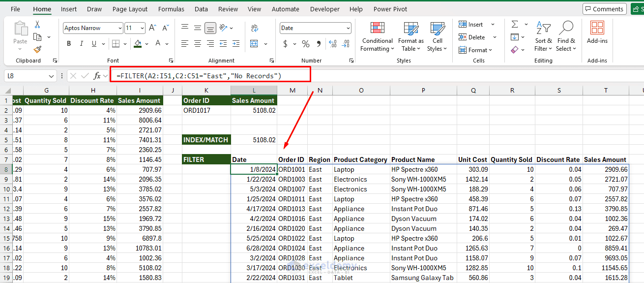Open the Comments pane button
This screenshot has width=644, height=283.
(604, 9)
